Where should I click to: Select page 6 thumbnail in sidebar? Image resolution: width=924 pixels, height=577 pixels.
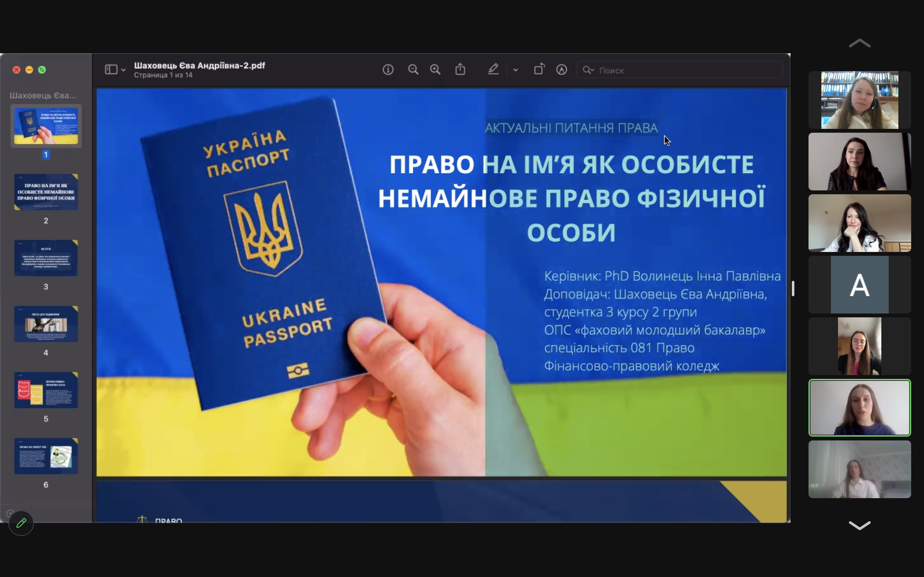pos(46,456)
